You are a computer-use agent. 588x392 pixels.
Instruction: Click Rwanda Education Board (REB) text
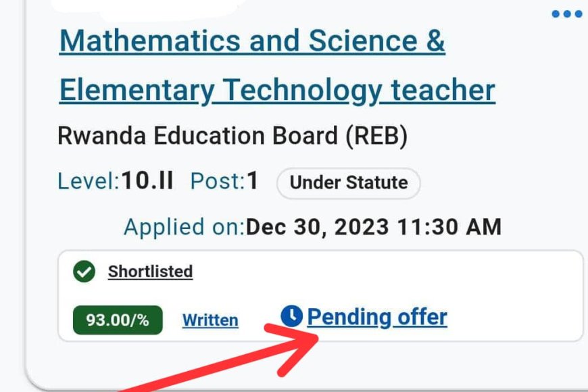[x=232, y=137]
